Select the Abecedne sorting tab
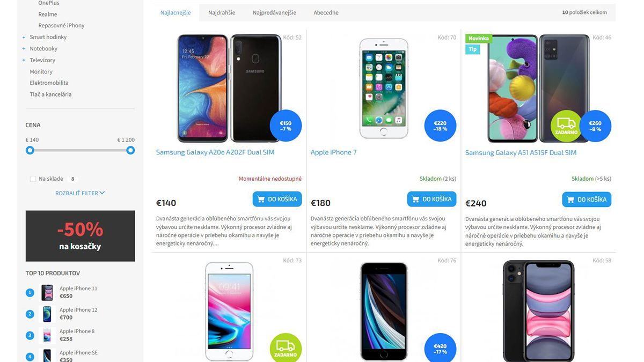 coord(326,12)
